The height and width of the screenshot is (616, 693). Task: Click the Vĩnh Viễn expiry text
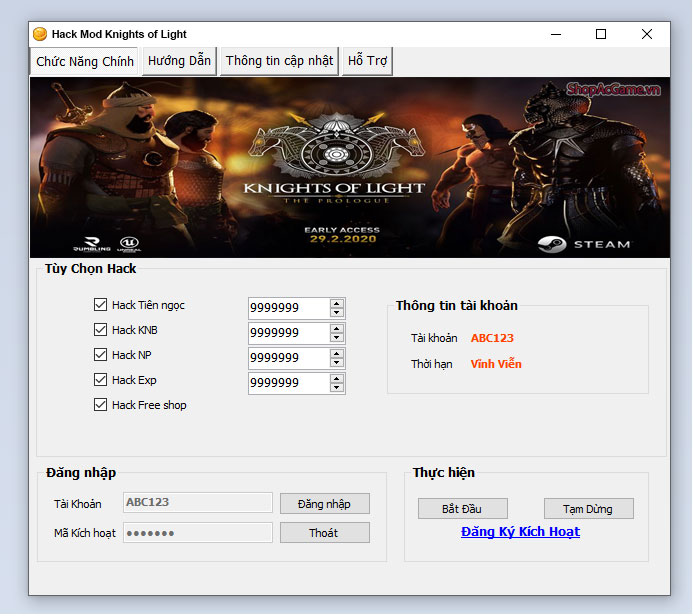click(x=496, y=364)
